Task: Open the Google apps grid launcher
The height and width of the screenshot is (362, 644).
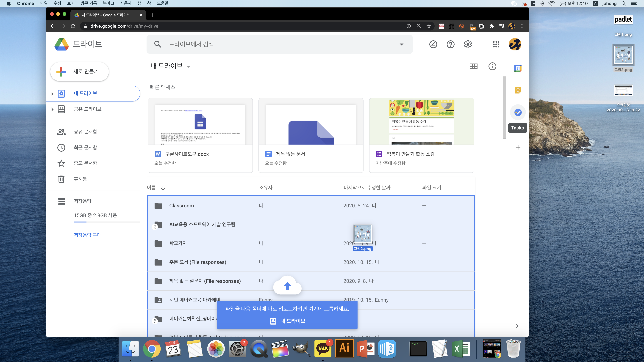Action: tap(496, 44)
